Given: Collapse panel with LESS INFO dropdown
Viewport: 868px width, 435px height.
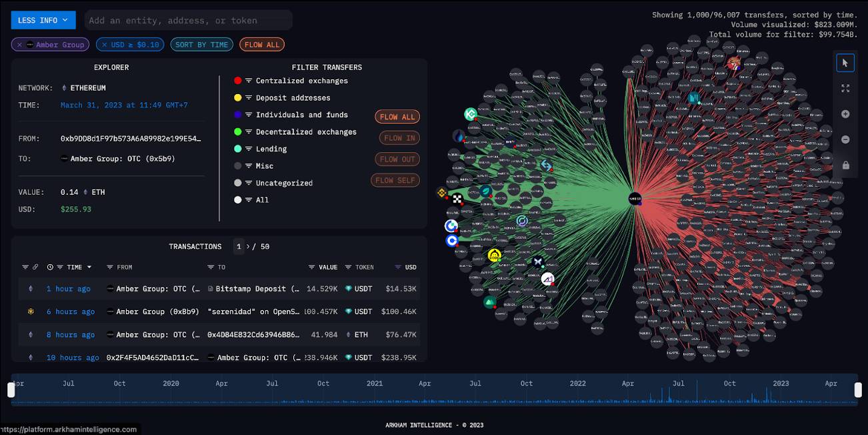Looking at the screenshot, I should [43, 20].
